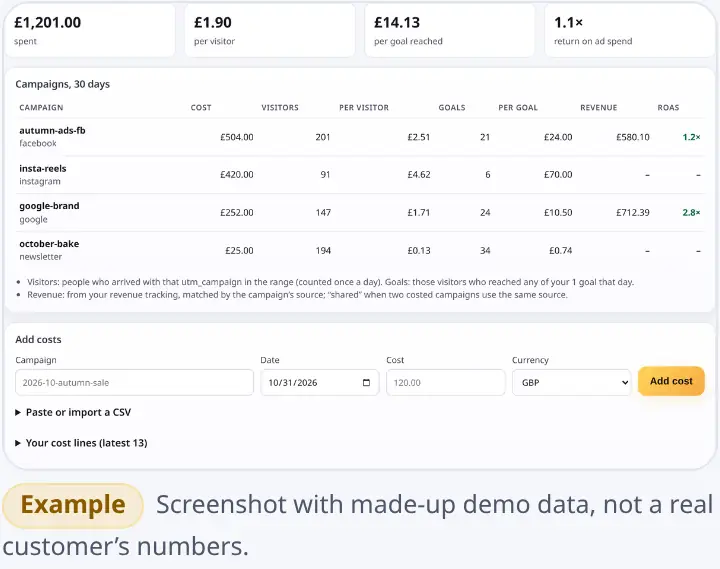Viewport: 720px width, 569px height.
Task: Click the PER GOAL column header
Action: click(518, 107)
